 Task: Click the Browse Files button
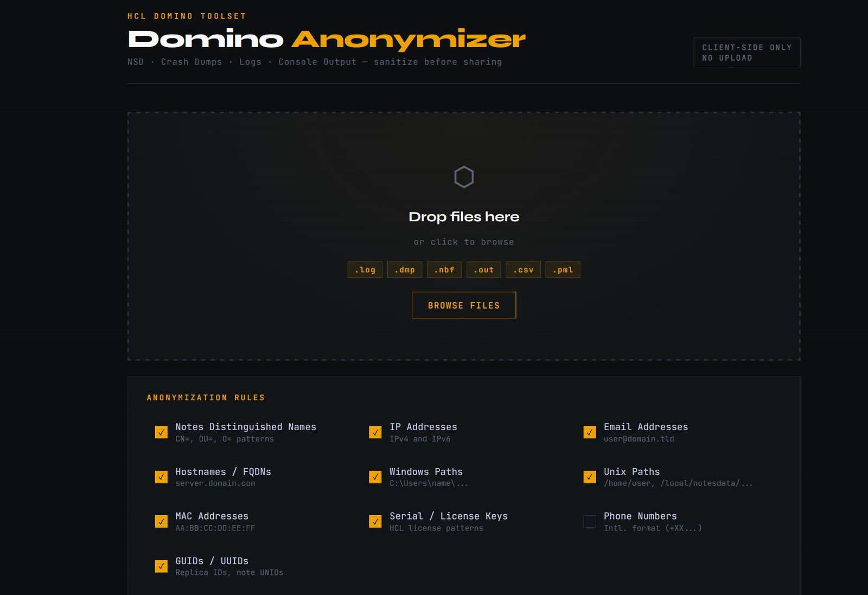point(464,305)
